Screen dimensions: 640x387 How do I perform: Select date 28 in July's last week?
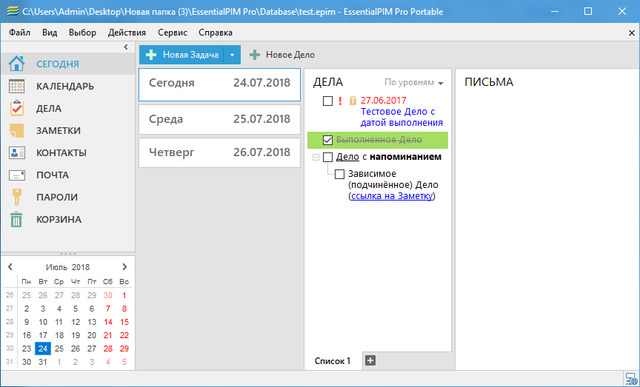[108, 349]
